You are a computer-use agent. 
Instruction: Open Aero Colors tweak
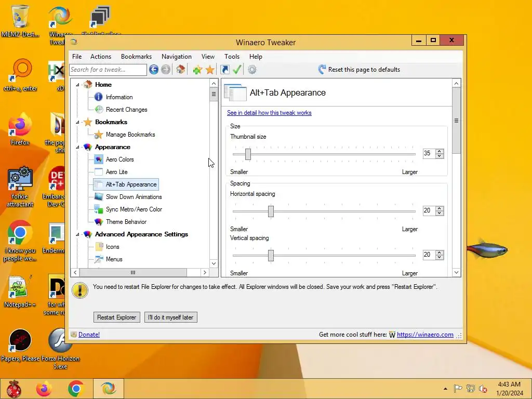120,159
